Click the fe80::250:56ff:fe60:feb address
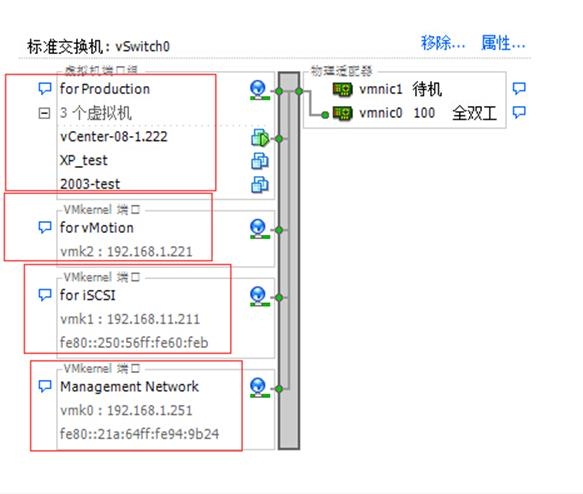 (x=134, y=343)
